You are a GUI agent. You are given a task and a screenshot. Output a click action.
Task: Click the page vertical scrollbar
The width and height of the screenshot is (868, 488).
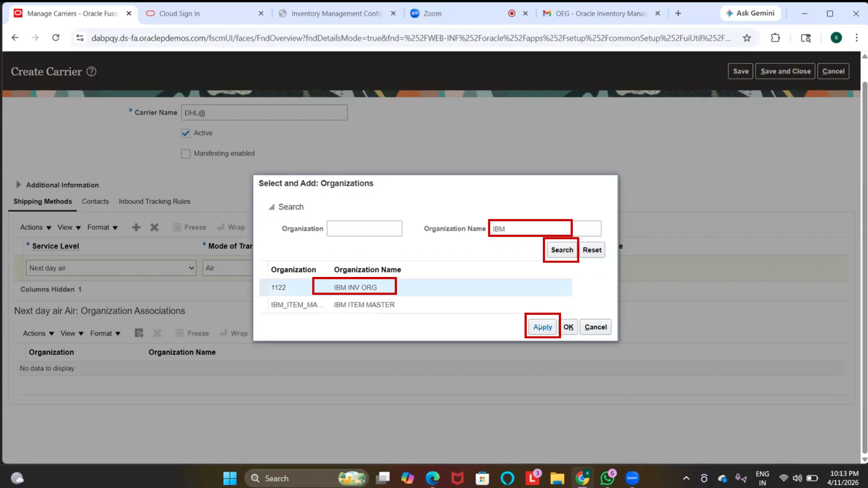coord(864,267)
